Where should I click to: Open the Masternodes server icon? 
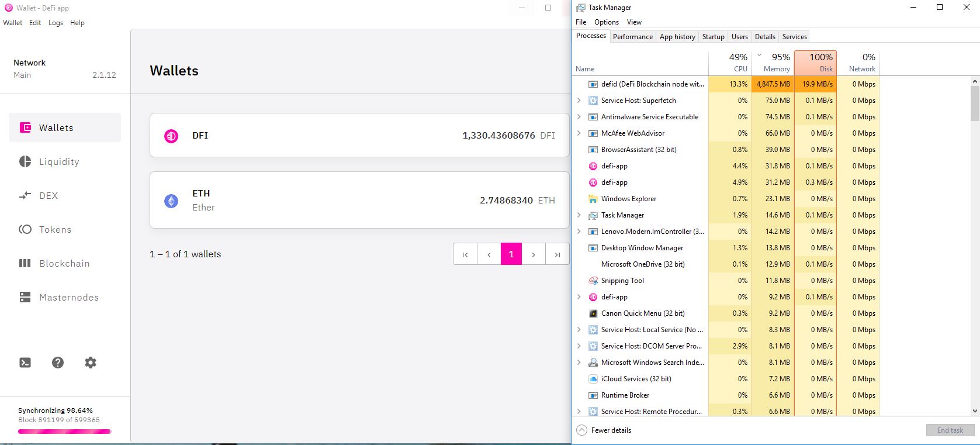tap(25, 297)
